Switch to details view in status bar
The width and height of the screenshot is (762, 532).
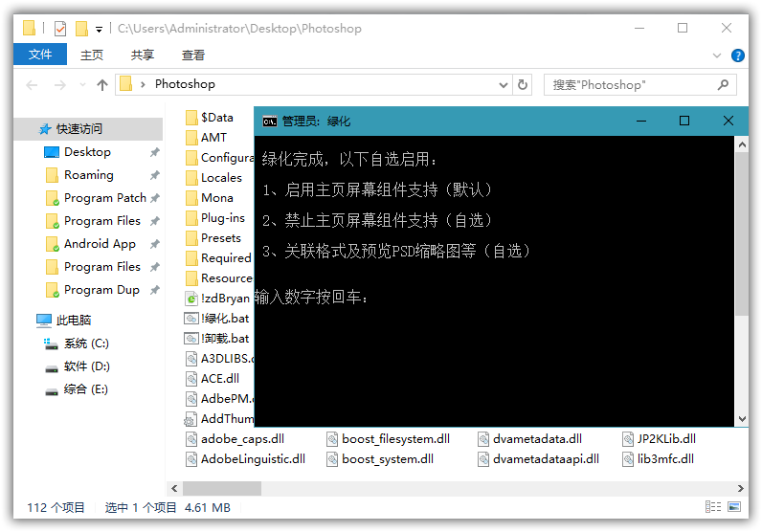point(713,507)
